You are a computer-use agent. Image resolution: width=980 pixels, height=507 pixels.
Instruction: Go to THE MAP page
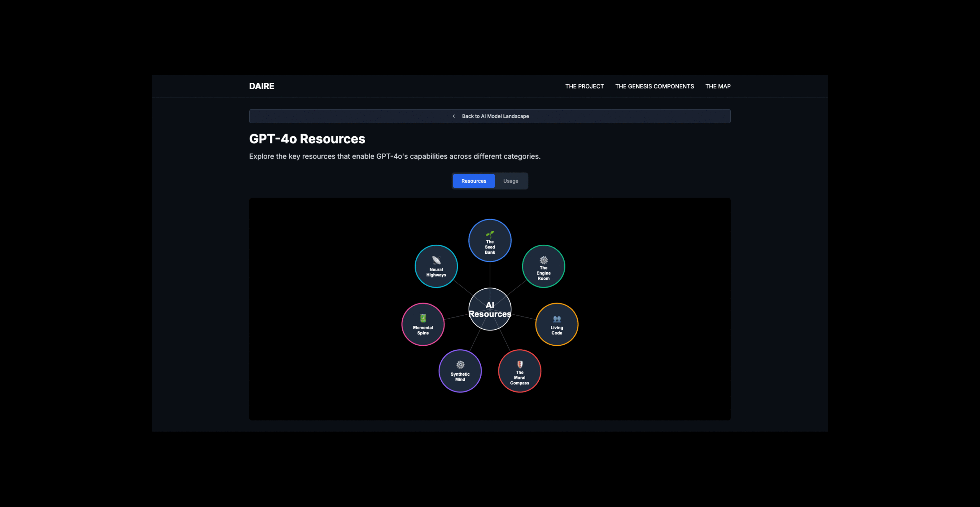718,86
